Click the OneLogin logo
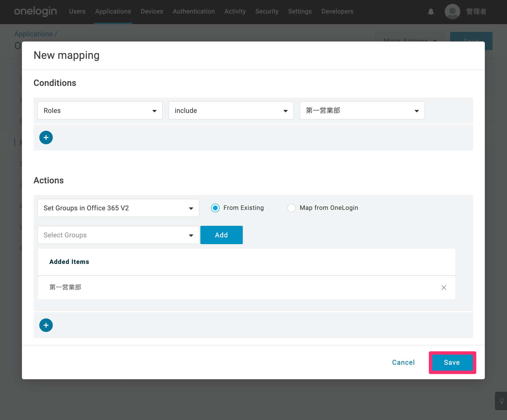The width and height of the screenshot is (507, 420). 35,11
